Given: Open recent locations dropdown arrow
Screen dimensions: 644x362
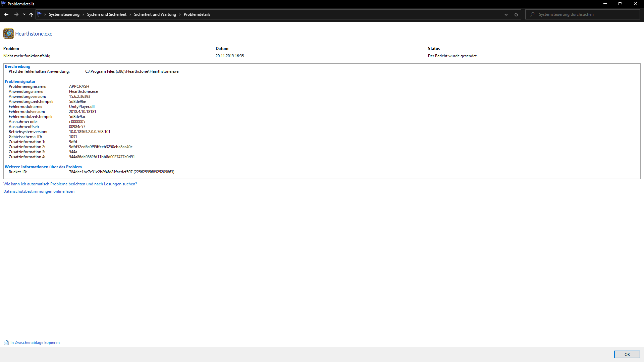Looking at the screenshot, I should (24, 14).
